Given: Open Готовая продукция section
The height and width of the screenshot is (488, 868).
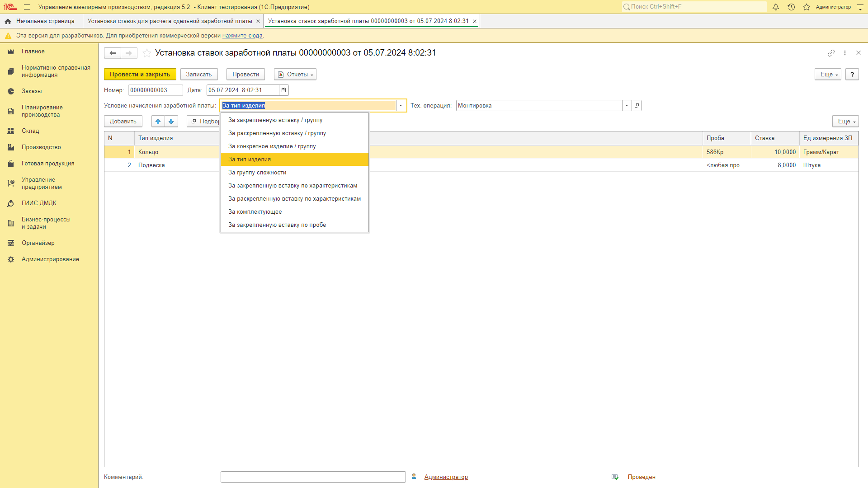Looking at the screenshot, I should click(49, 164).
